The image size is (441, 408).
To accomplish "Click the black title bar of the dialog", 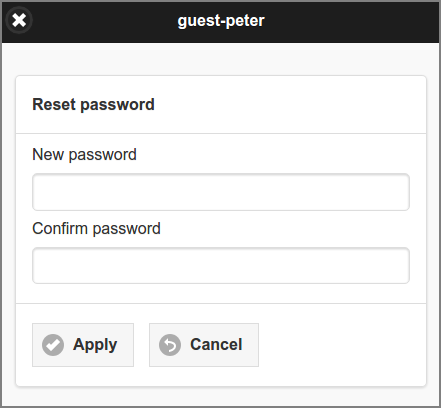I will (x=220, y=22).
